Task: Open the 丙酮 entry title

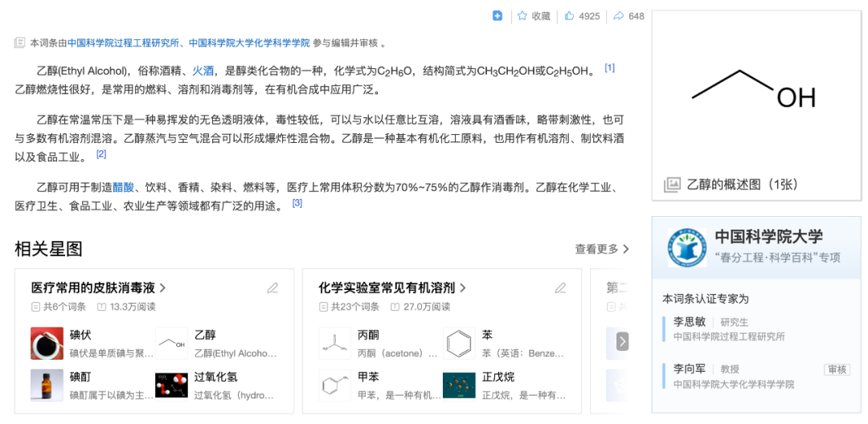Action: click(368, 335)
